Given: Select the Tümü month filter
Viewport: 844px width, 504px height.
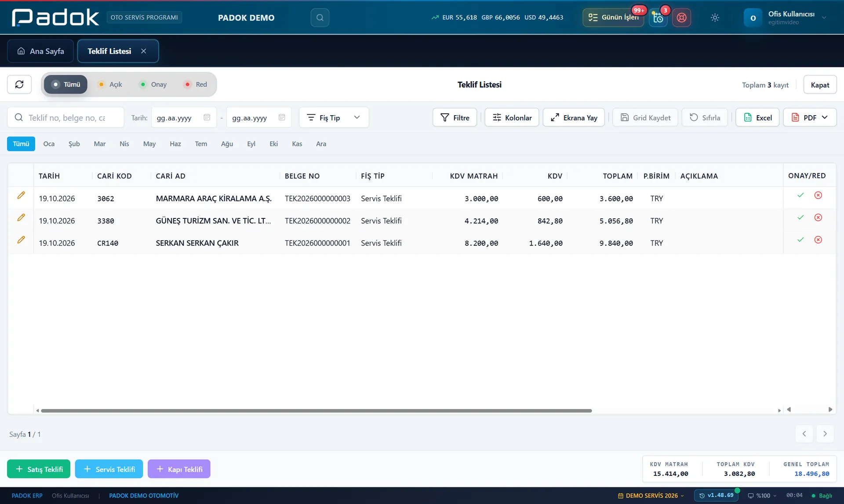Looking at the screenshot, I should [21, 144].
